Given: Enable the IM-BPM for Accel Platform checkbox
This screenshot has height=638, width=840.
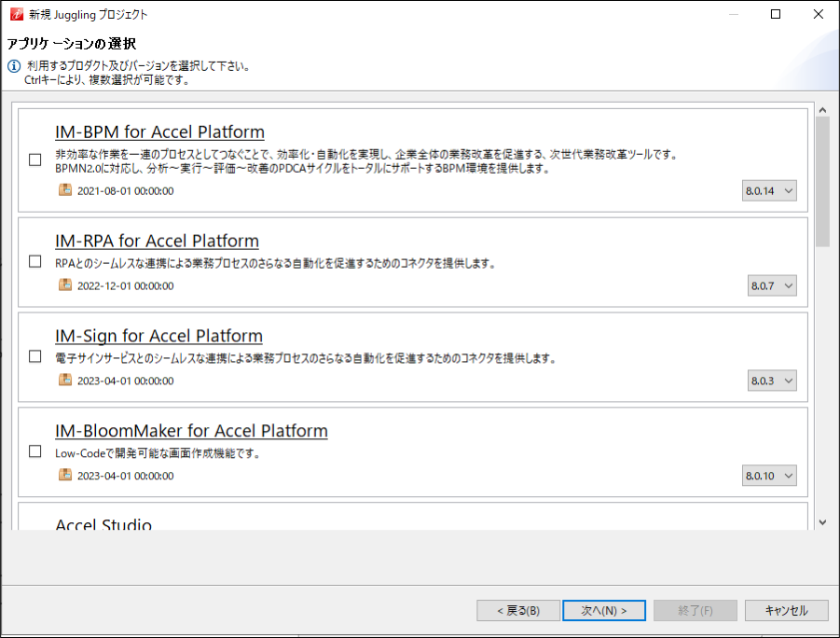Looking at the screenshot, I should 35,159.
